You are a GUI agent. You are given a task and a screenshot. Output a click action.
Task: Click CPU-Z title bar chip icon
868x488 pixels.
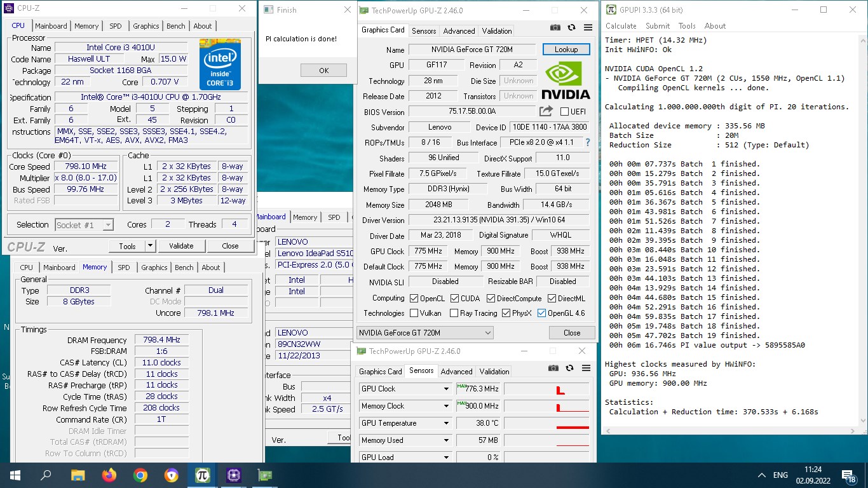tap(8, 9)
